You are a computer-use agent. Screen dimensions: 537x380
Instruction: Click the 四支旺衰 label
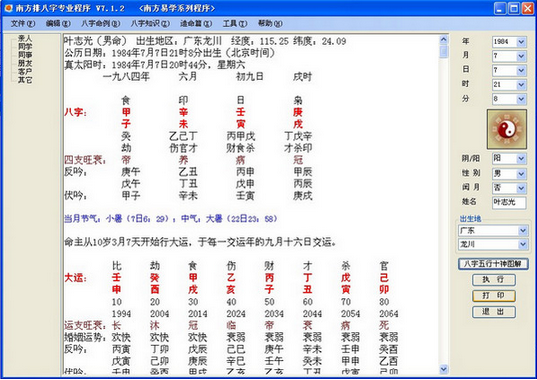click(85, 160)
